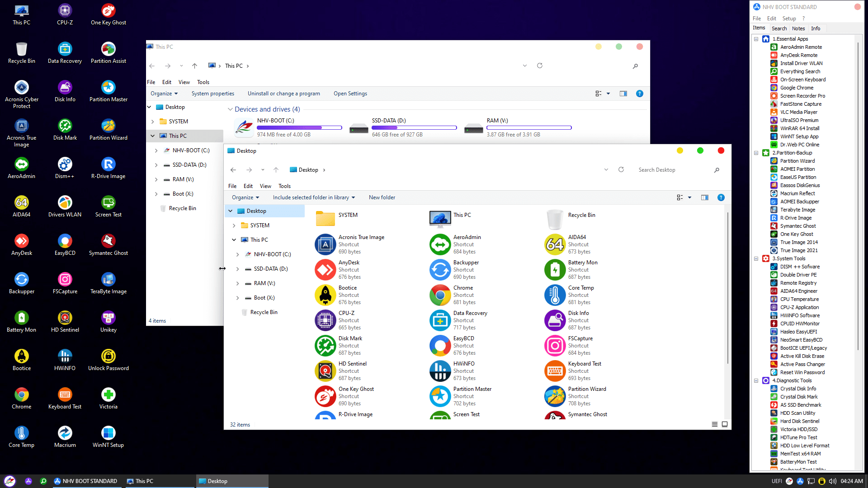This screenshot has height=488, width=868.
Task: Launch Unikey desktop shortcut
Action: point(108,321)
